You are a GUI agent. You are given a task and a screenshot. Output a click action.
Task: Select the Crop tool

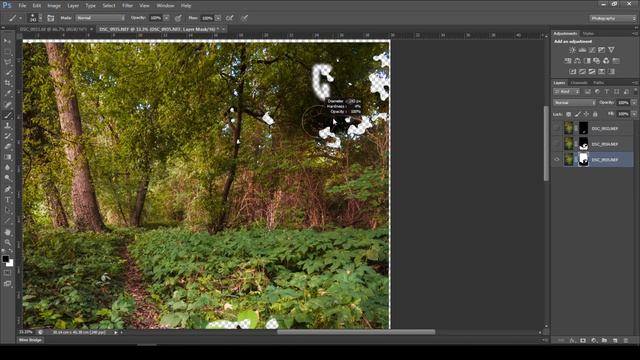[7, 83]
